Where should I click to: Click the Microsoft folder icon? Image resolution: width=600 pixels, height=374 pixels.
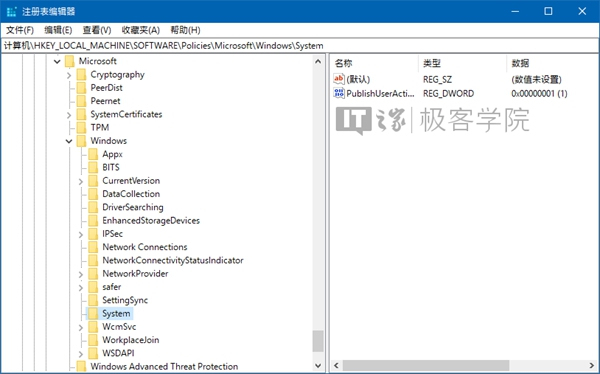[x=69, y=61]
